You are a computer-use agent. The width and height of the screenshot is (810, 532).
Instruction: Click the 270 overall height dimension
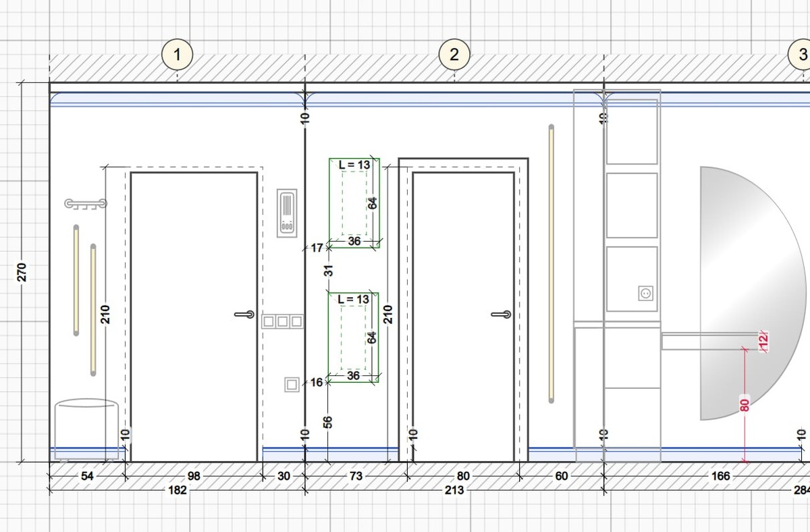click(x=22, y=272)
